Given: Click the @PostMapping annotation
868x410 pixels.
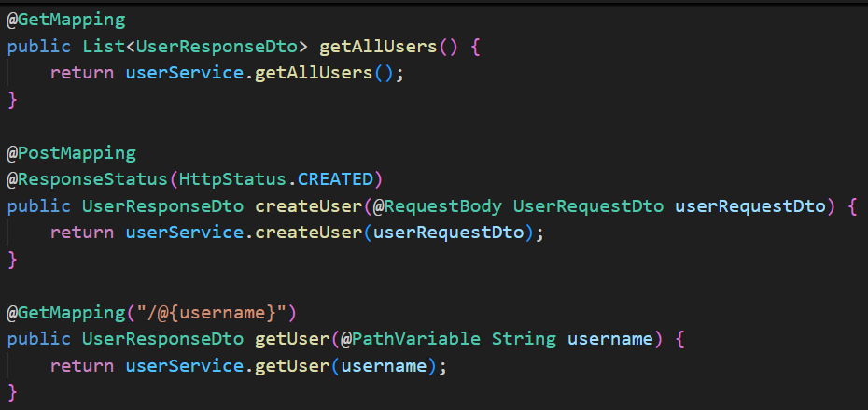Looking at the screenshot, I should [x=71, y=153].
